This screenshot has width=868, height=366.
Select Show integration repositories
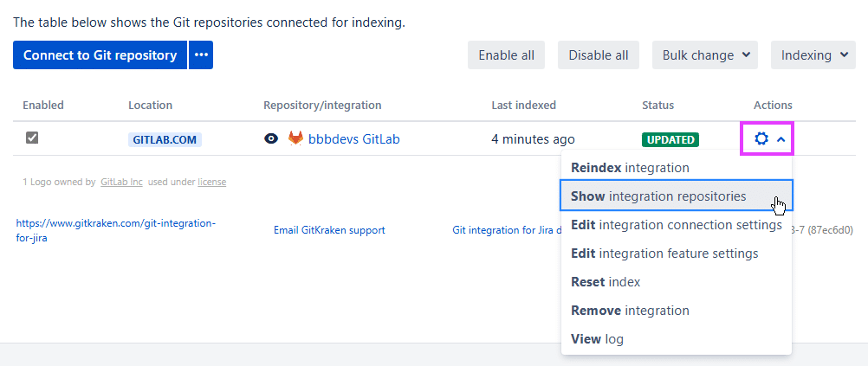[658, 196]
